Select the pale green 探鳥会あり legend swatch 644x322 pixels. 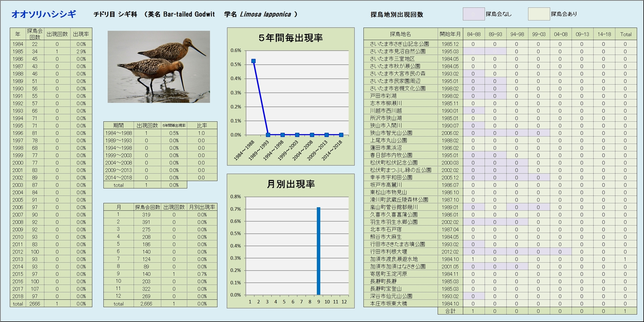click(539, 14)
